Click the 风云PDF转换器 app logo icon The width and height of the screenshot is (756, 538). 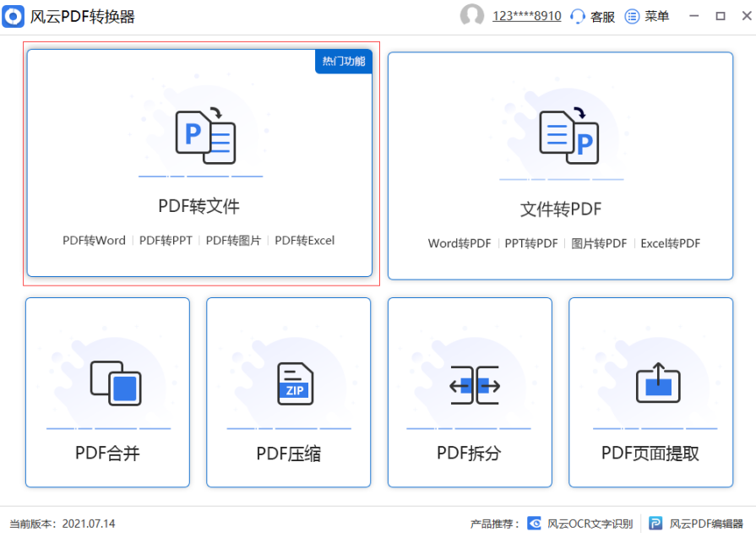(x=13, y=16)
